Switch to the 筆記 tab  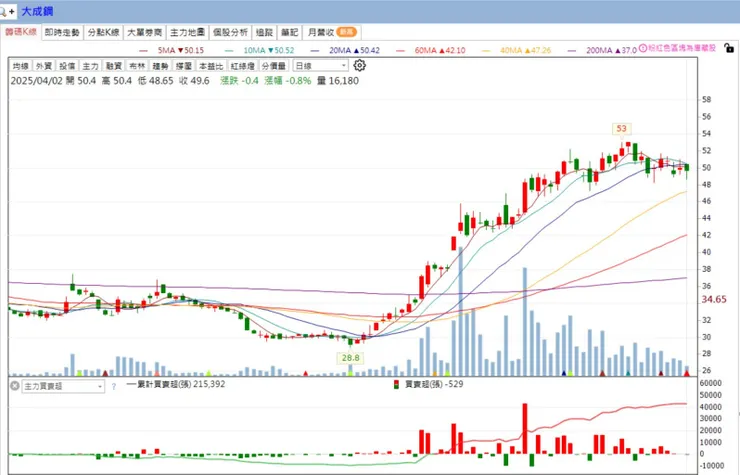click(289, 32)
